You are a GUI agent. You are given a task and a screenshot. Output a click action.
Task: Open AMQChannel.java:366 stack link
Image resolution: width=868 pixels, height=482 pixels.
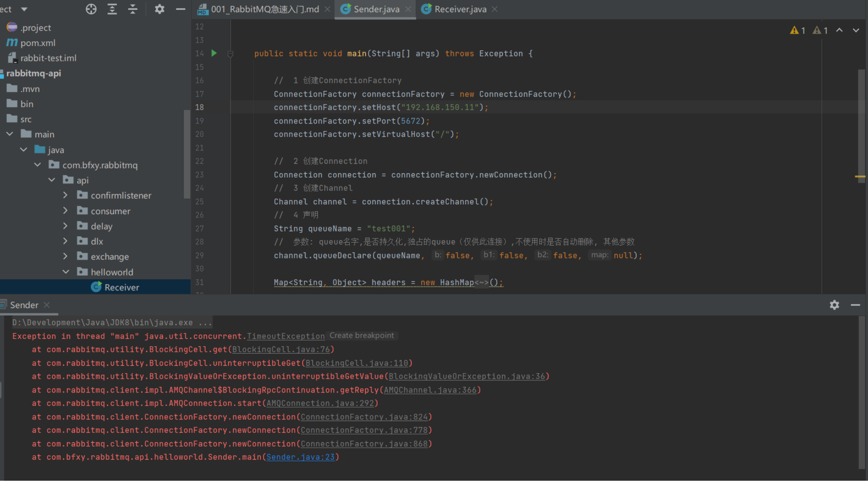tap(430, 390)
